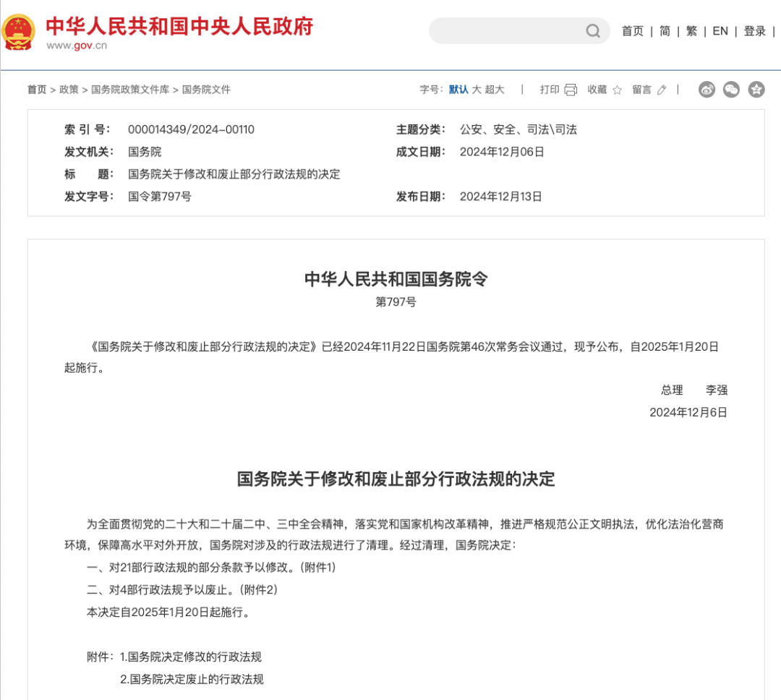Viewport: 781px width, 700px height.
Task: Open 国务院政策文件库 breadcrumb link
Action: 130,90
